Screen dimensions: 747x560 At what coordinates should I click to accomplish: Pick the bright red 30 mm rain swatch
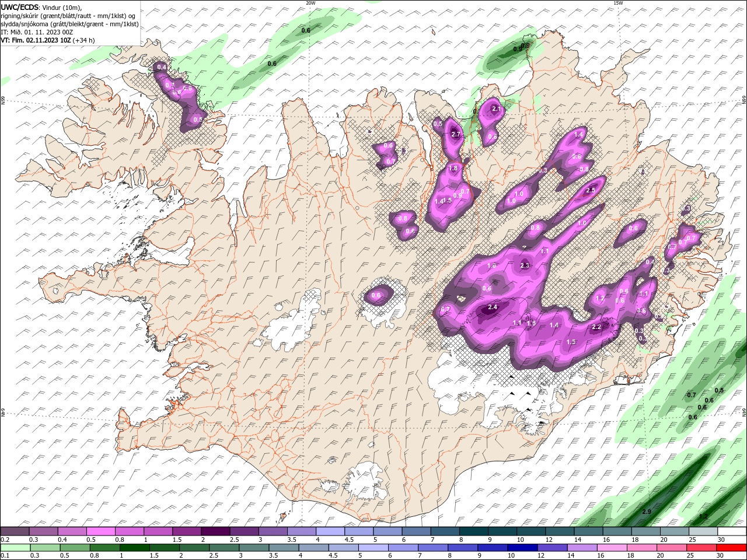click(732, 548)
